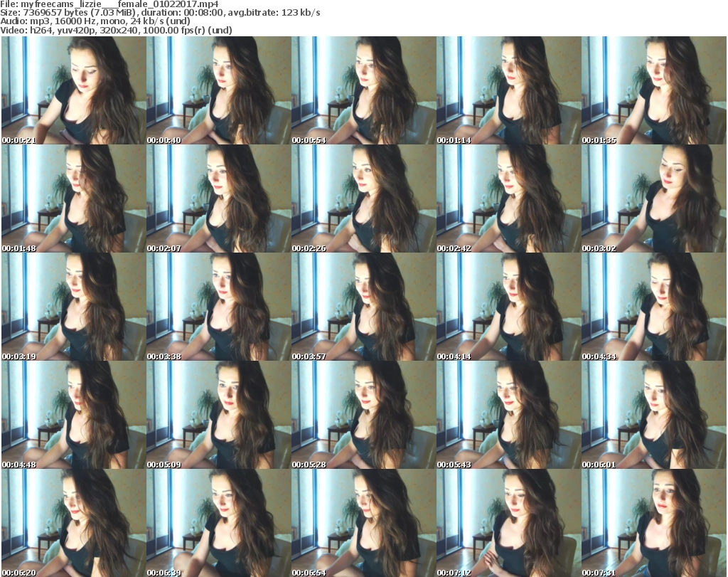The image size is (728, 577).
Task: Choose the frame stamped 00:06:54
Action: [x=363, y=523]
